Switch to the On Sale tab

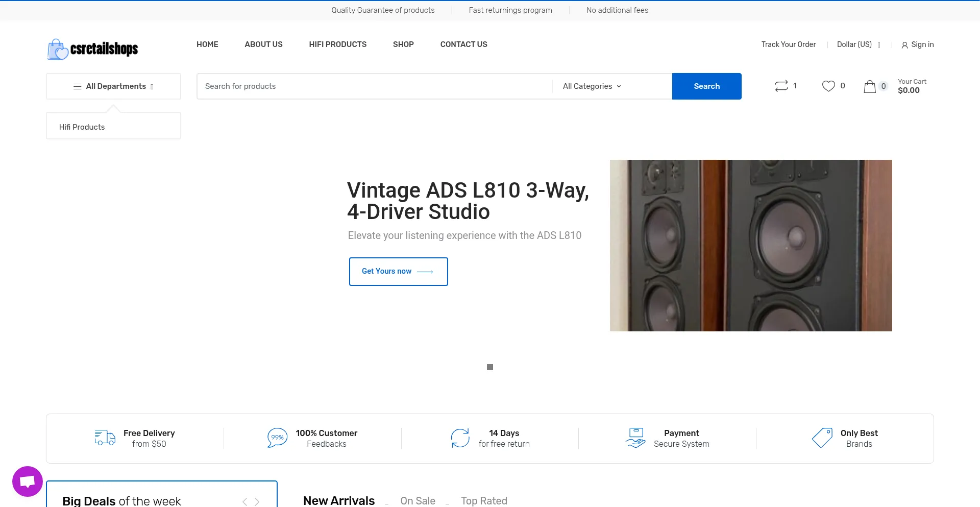tap(418, 500)
